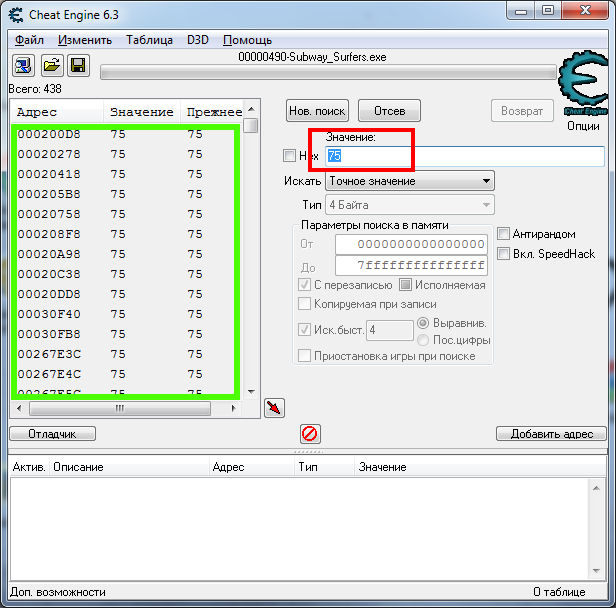Select the Выравнив. radio button
Image resolution: width=616 pixels, height=608 pixels.
click(x=423, y=323)
